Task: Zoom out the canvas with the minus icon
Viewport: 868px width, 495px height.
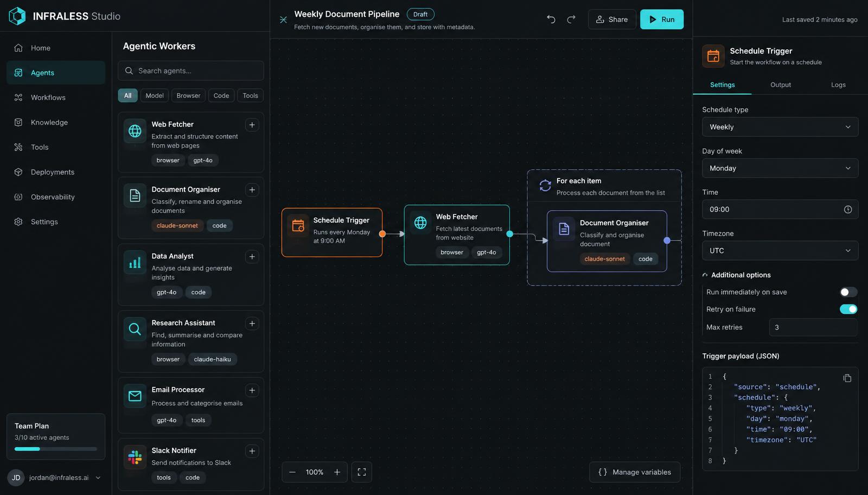Action: pyautogui.click(x=292, y=472)
